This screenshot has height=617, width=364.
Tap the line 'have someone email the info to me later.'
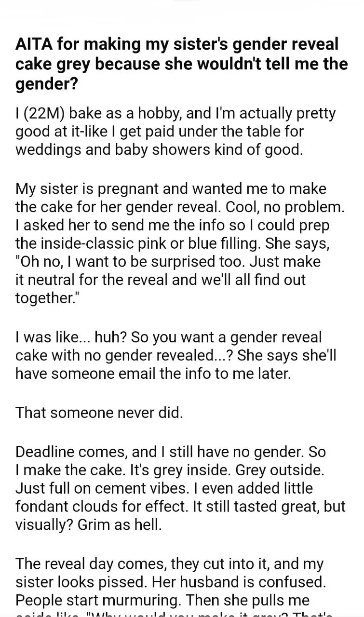coord(153,373)
